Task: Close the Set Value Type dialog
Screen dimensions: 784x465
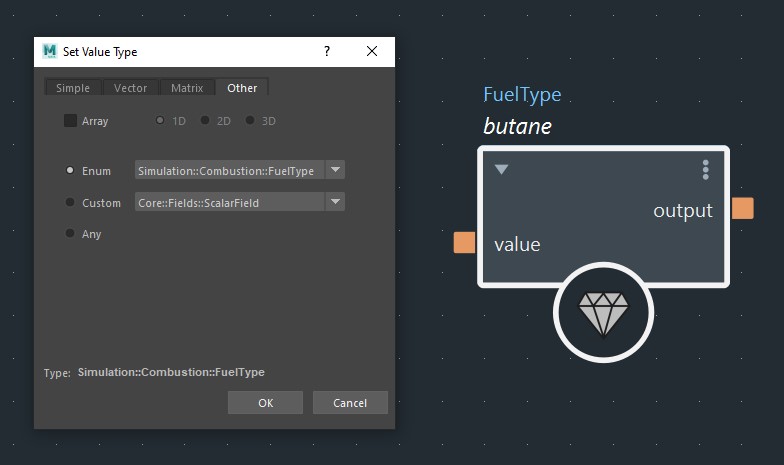Action: pos(372,51)
